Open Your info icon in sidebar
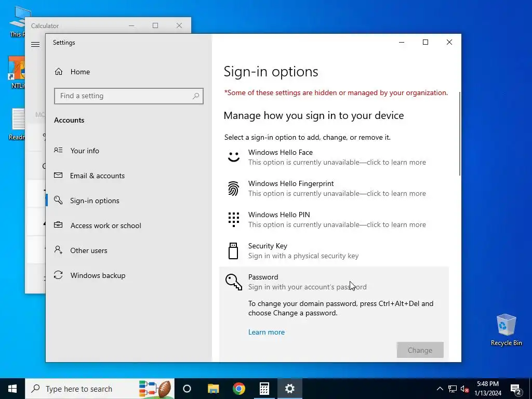Viewport: 532px width, 399px height. click(58, 150)
